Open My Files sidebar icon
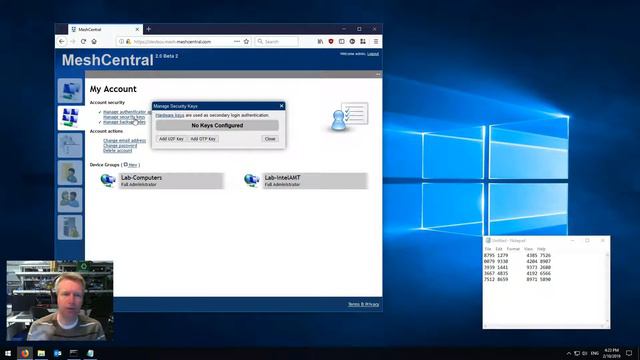Viewport: 640px width, 360px height. pyautogui.click(x=70, y=173)
